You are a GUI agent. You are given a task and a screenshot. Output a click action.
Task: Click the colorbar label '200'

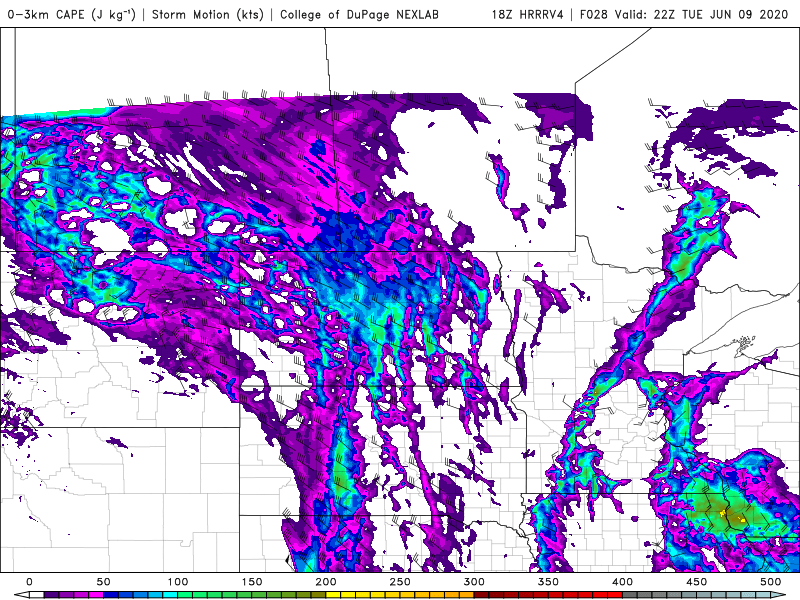pos(326,582)
